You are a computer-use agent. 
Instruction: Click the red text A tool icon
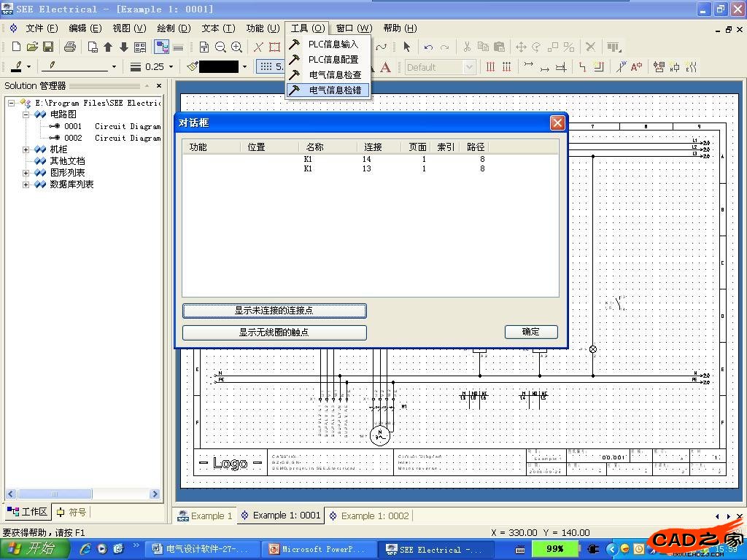click(x=385, y=67)
